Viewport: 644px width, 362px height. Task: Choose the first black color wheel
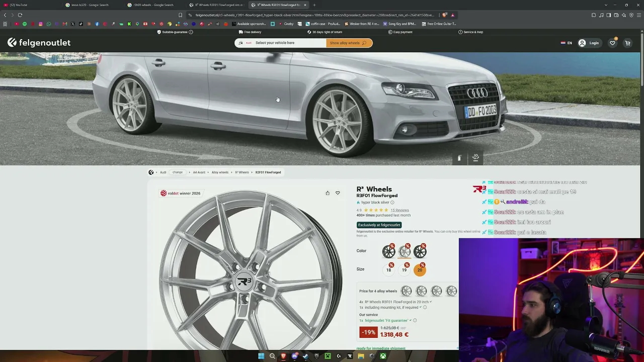pos(389,251)
